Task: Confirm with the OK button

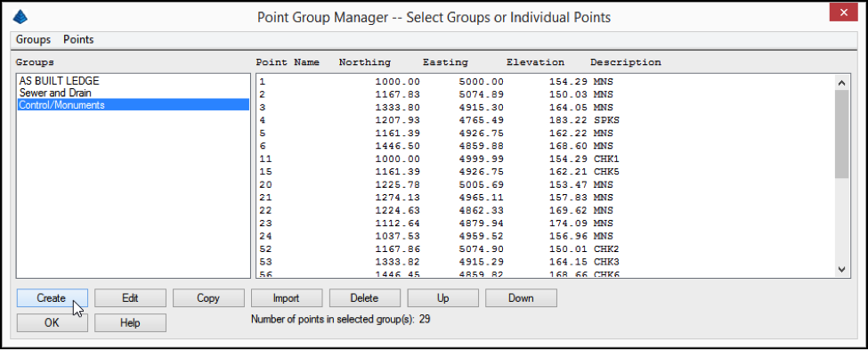Action: tap(52, 322)
